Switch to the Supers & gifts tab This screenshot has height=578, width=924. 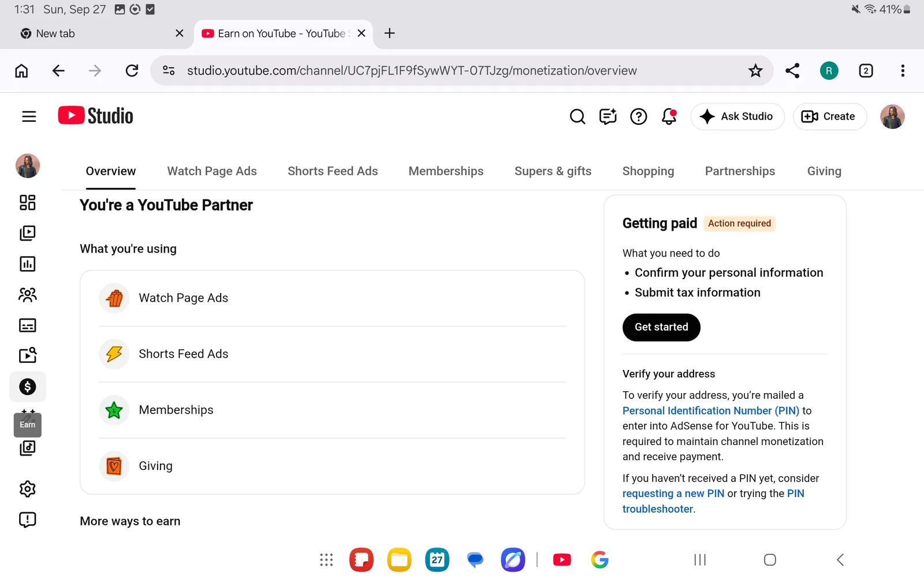pos(553,171)
